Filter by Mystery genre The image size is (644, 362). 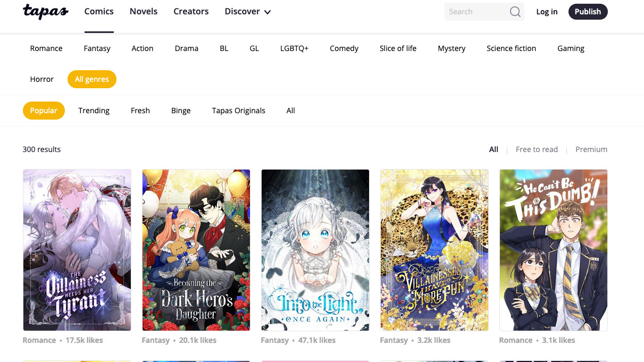click(451, 48)
